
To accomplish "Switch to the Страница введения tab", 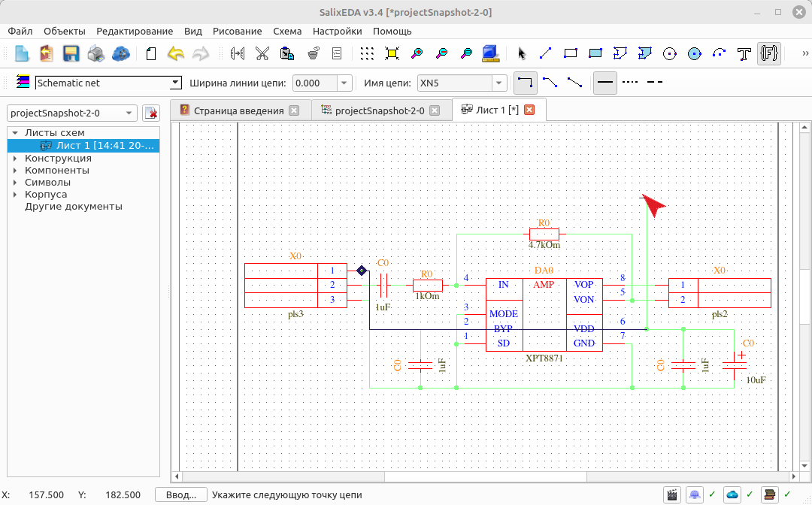I will pos(239,110).
